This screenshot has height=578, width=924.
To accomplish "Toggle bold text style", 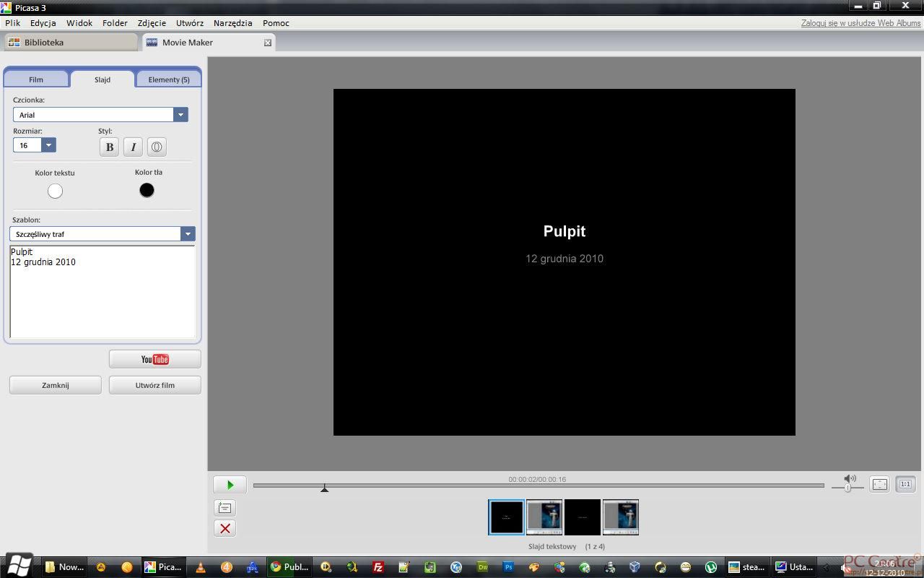I will click(109, 147).
